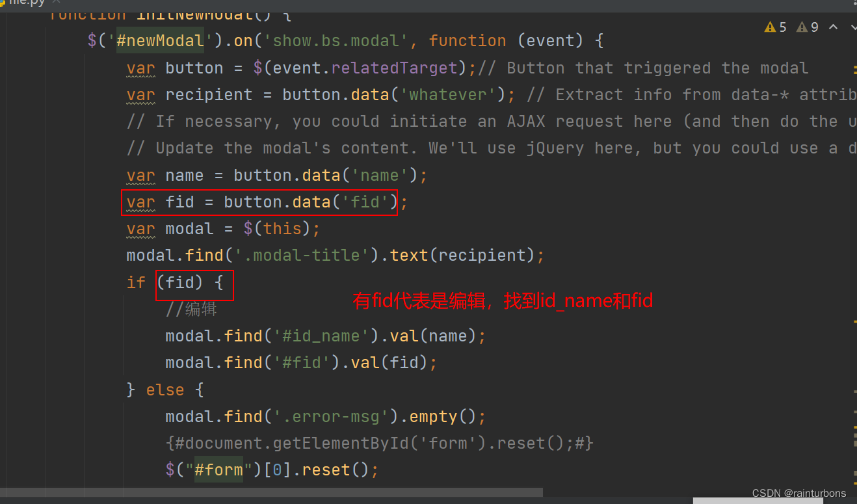Click the commented document.getElementById('form') line

[380, 444]
